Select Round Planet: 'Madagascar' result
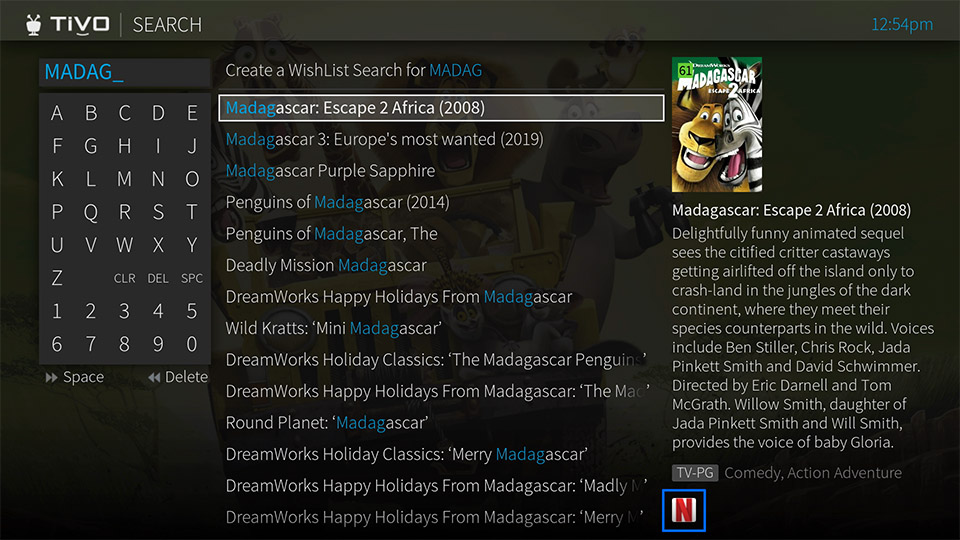This screenshot has width=960, height=540. pos(327,423)
